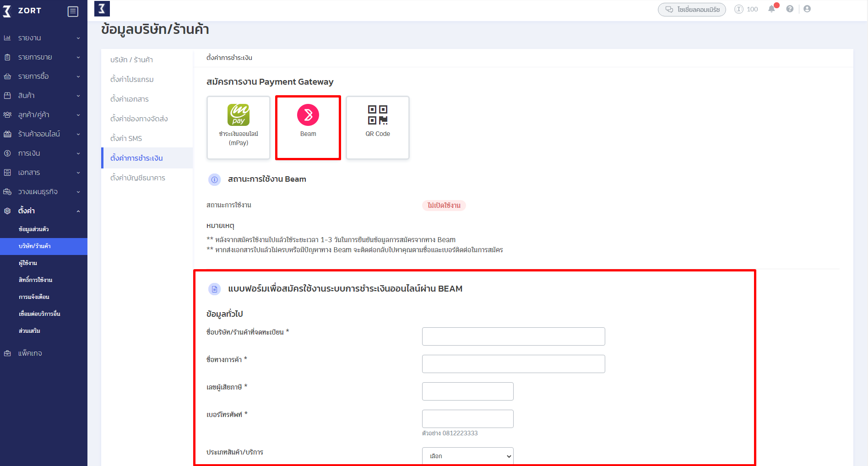
Task: Click the การเงิน finance sidebar icon
Action: [7, 153]
